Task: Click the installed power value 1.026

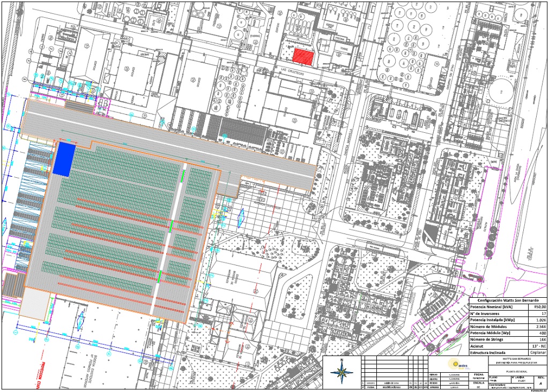Action: [541, 320]
